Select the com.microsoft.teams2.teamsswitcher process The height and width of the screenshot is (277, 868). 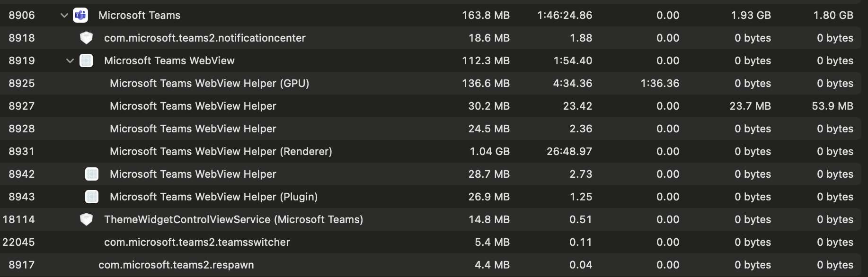(x=197, y=242)
